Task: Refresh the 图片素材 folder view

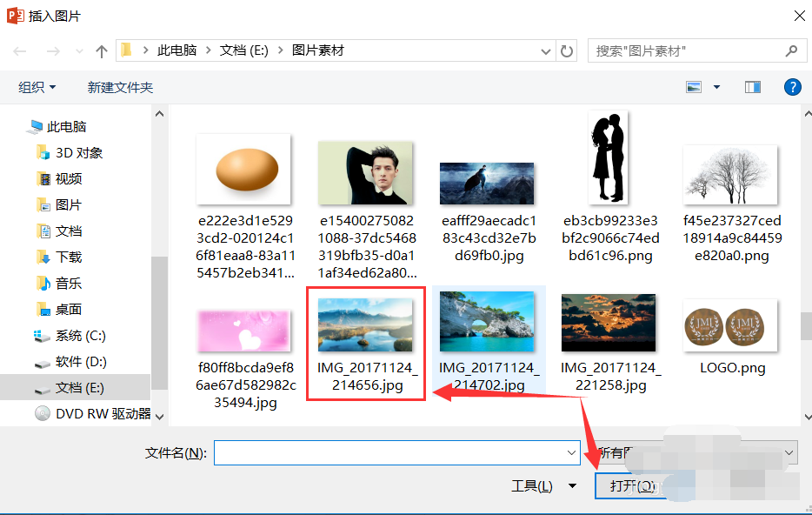Action: pyautogui.click(x=566, y=50)
